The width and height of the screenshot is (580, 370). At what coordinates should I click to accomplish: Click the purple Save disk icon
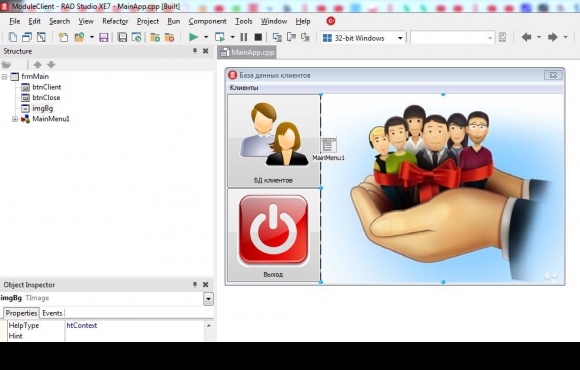104,37
